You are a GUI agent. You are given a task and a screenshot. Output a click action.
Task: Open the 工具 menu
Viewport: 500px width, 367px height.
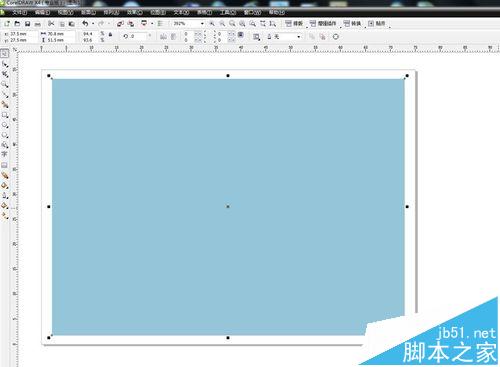coord(228,13)
